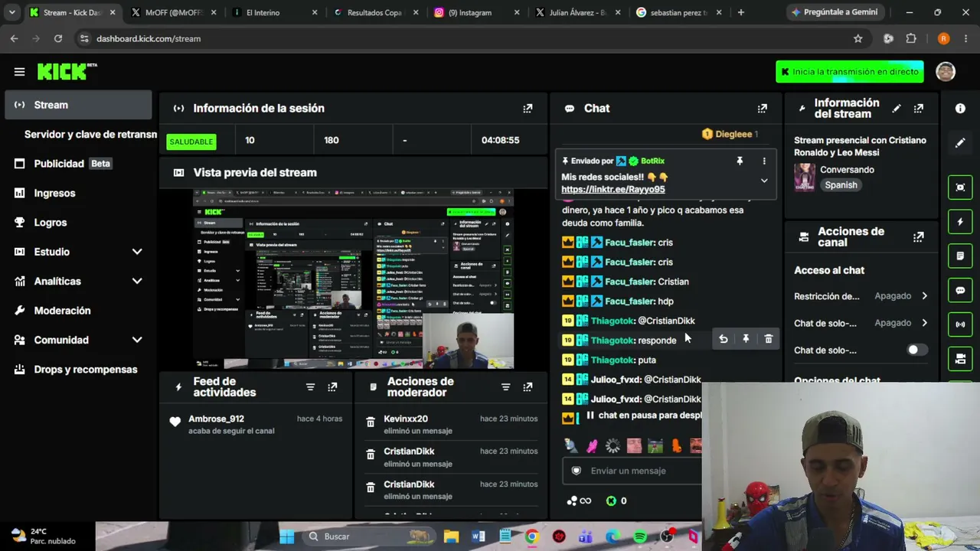
Task: Open Servidor y clave de retransmisión
Action: tap(90, 135)
